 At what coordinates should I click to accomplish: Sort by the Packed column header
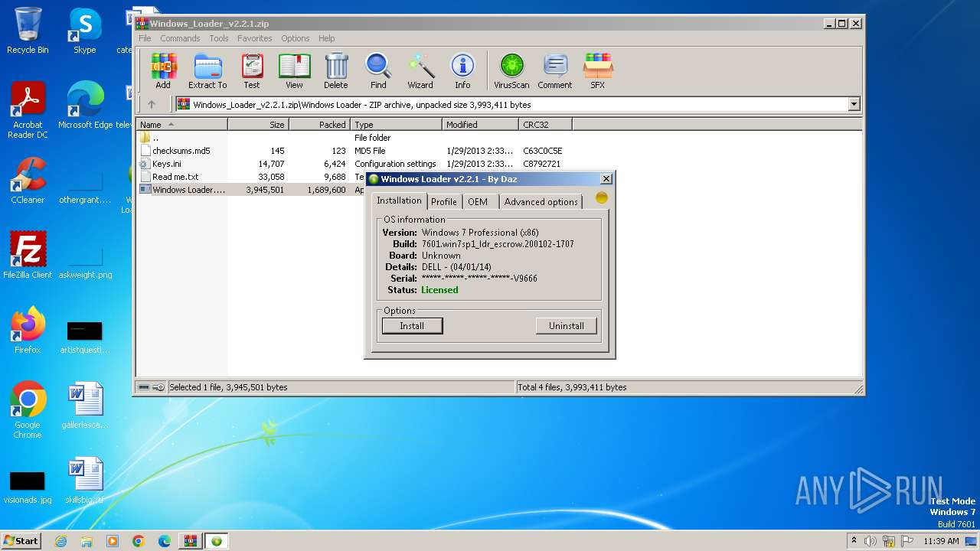tap(319, 125)
